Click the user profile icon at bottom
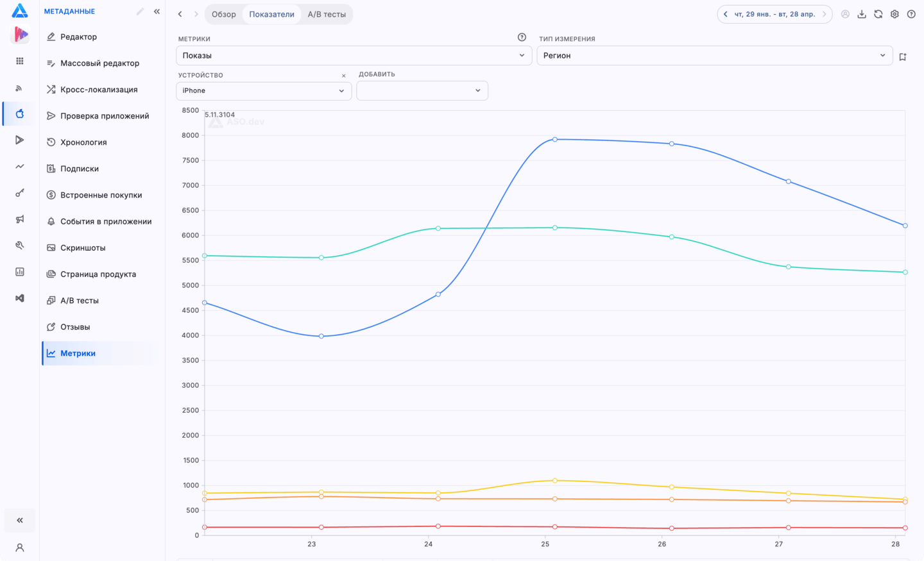The height and width of the screenshot is (561, 924). pos(20,548)
